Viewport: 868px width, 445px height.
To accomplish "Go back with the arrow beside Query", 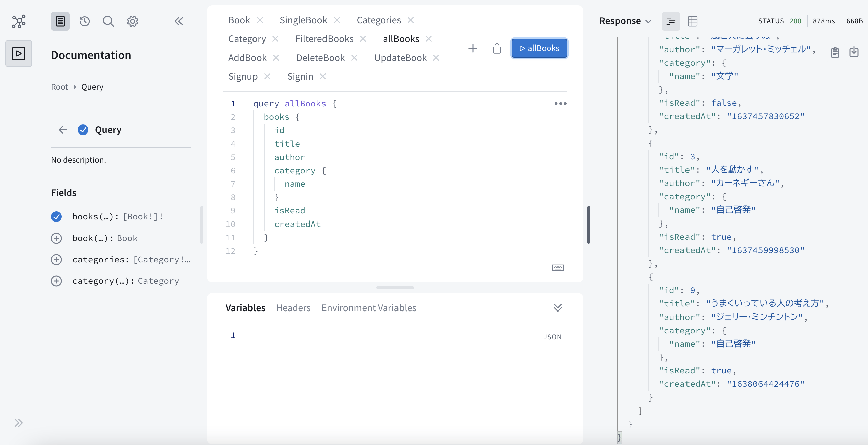I will pos(63,129).
